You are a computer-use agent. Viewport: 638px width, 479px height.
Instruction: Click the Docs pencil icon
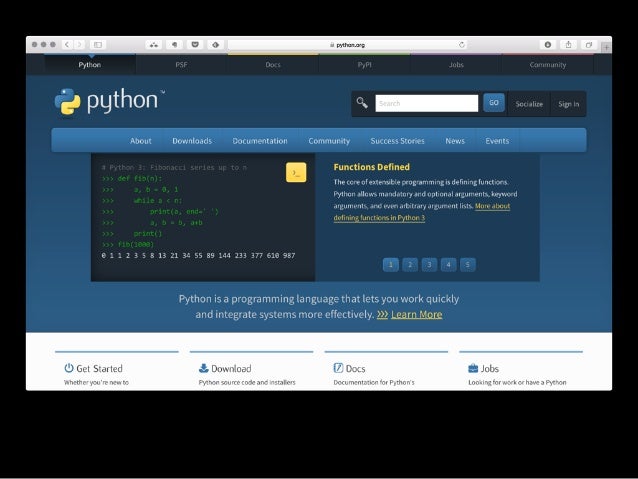click(x=338, y=368)
